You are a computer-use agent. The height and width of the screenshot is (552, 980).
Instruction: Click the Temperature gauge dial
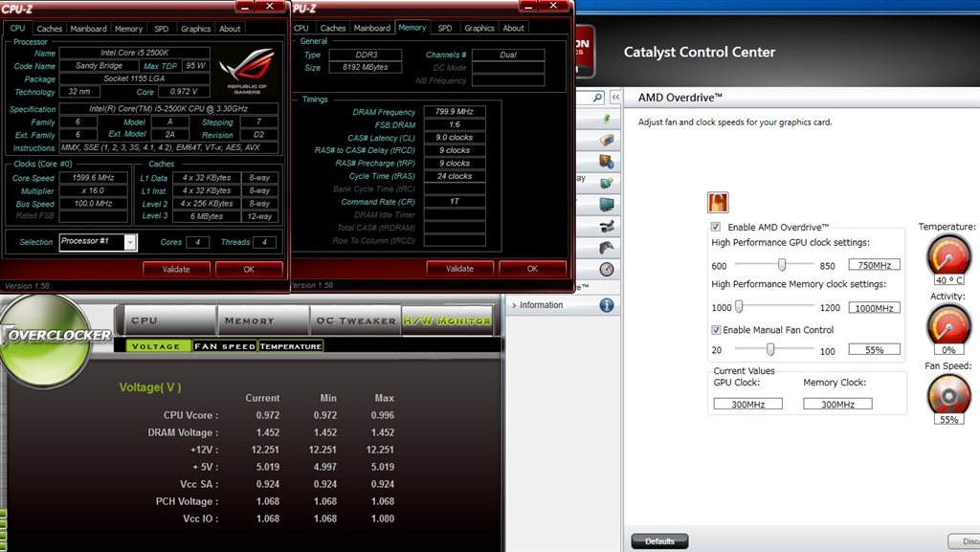[948, 254]
